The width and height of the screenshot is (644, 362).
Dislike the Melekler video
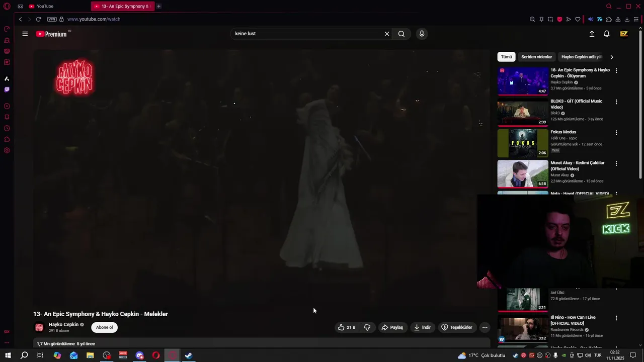tap(367, 327)
